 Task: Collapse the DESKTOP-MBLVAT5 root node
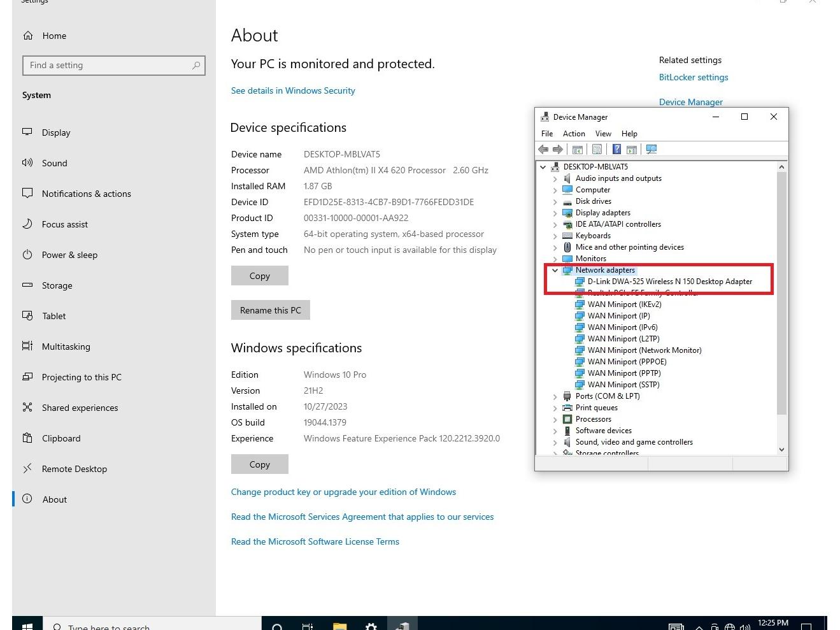pyautogui.click(x=543, y=167)
